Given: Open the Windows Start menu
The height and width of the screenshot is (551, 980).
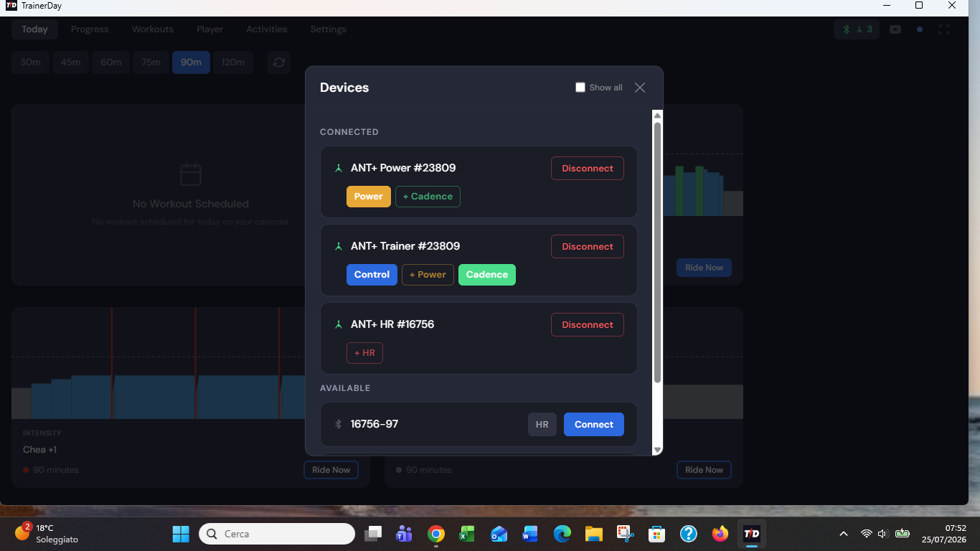Looking at the screenshot, I should pyautogui.click(x=181, y=534).
